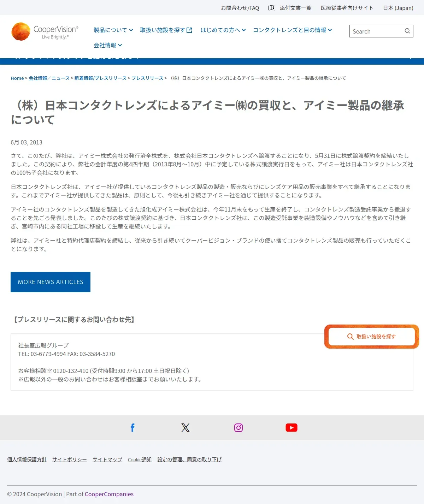Open the YouTube social icon
This screenshot has height=504, width=424.
click(x=291, y=428)
